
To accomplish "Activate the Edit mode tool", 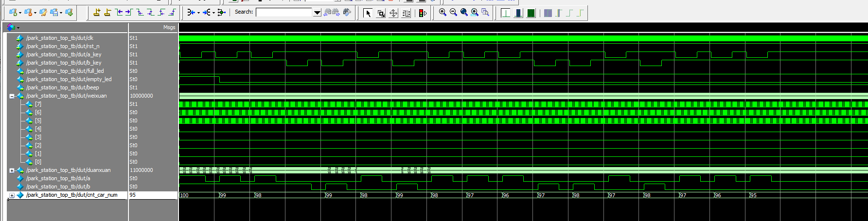I will (x=406, y=13).
